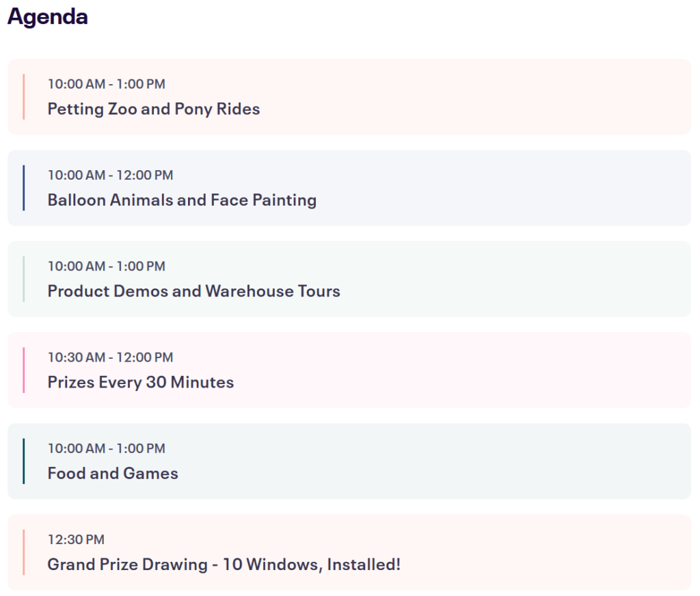Click the Food and Games title
The height and width of the screenshot is (596, 700).
point(113,473)
